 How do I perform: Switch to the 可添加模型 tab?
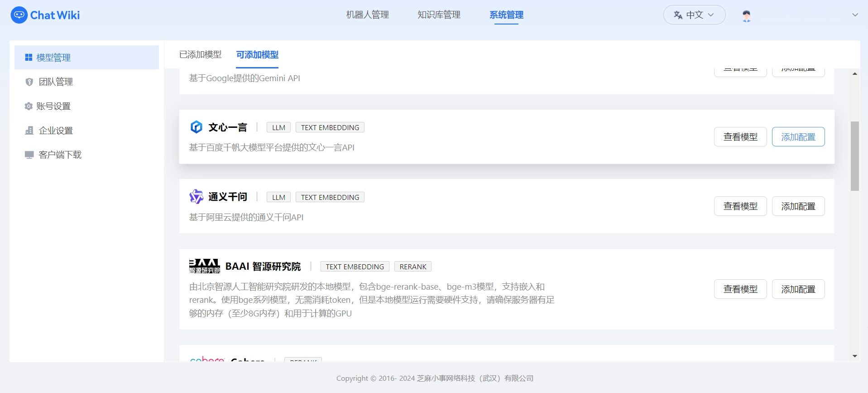tap(257, 54)
